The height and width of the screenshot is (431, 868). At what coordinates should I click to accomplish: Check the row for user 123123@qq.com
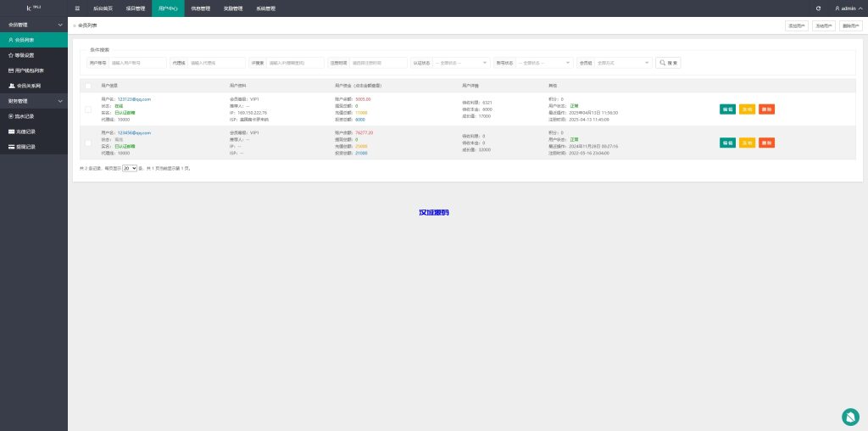pyautogui.click(x=88, y=109)
